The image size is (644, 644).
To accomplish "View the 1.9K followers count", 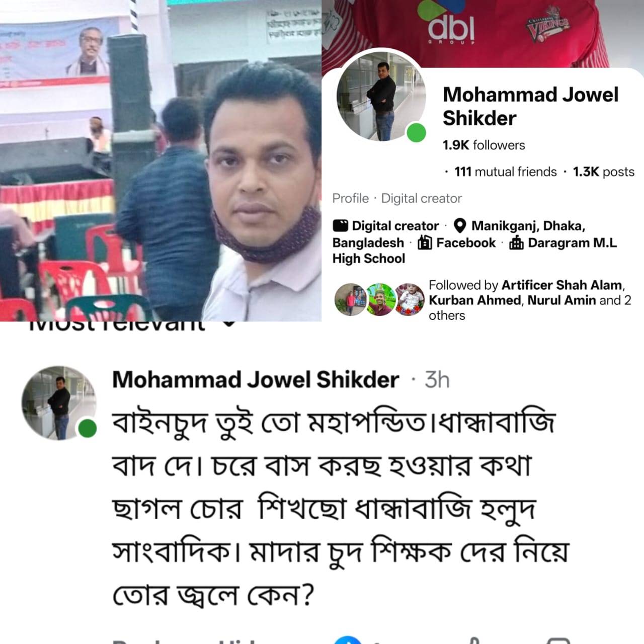I will 484,145.
